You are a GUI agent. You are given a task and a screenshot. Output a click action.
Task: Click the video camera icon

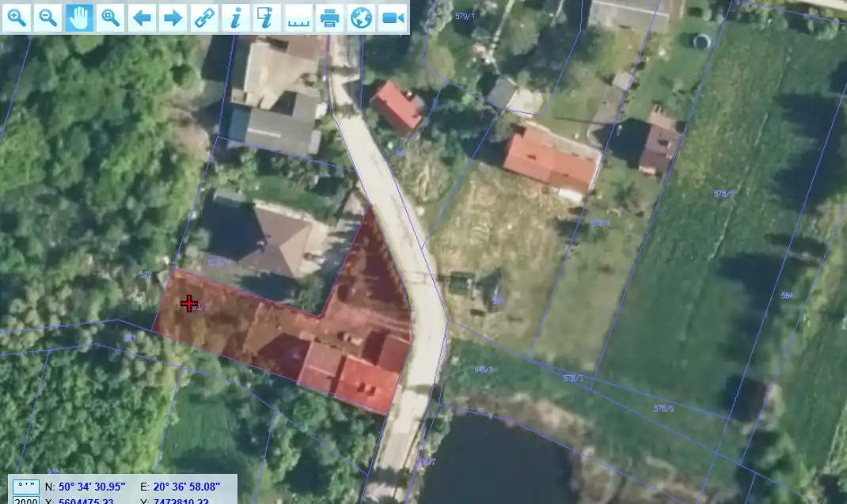click(x=392, y=17)
